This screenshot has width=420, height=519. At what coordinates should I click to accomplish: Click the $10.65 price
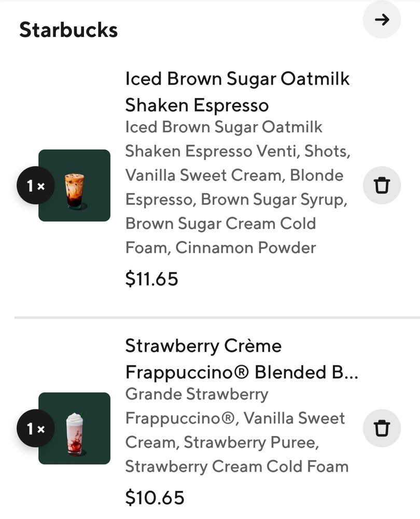point(155,498)
